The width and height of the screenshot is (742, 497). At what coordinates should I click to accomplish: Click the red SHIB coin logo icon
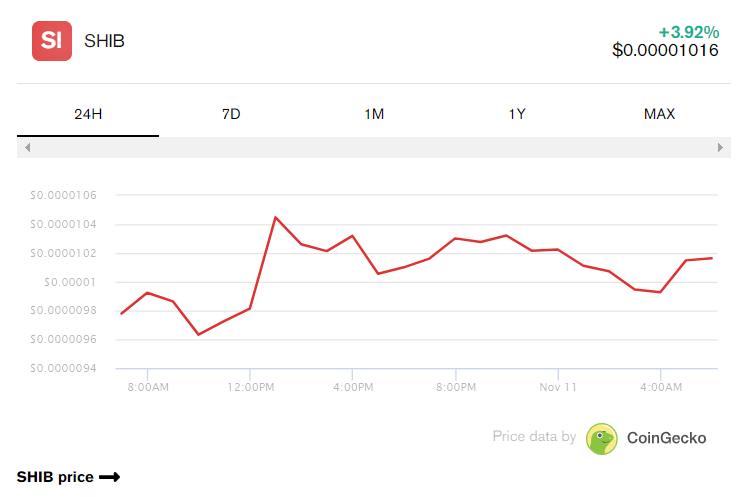pos(52,41)
